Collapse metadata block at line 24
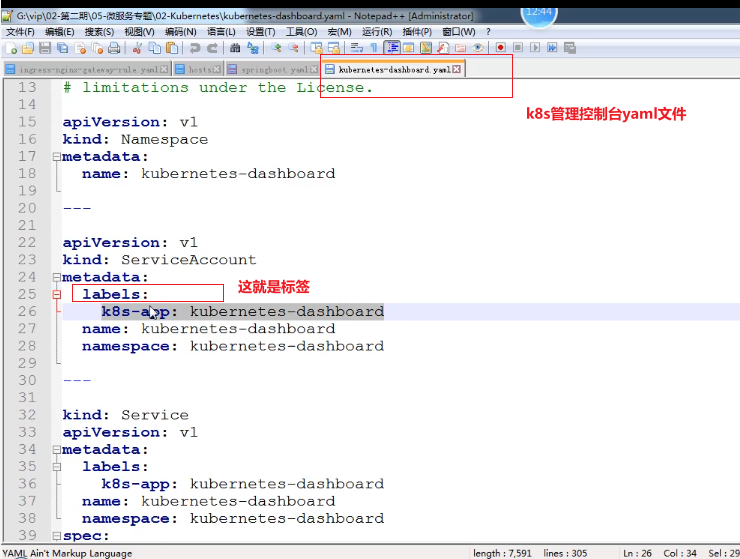Image resolution: width=740 pixels, height=559 pixels. [x=57, y=277]
